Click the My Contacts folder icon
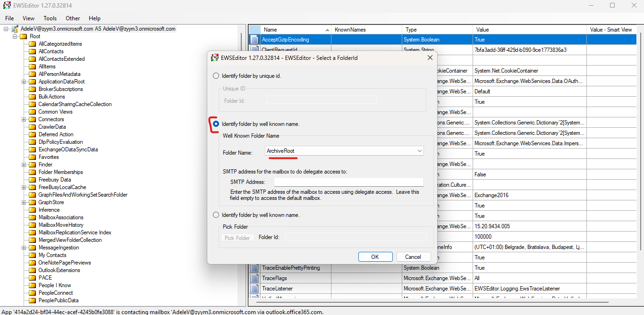644x315 pixels. tap(33, 255)
